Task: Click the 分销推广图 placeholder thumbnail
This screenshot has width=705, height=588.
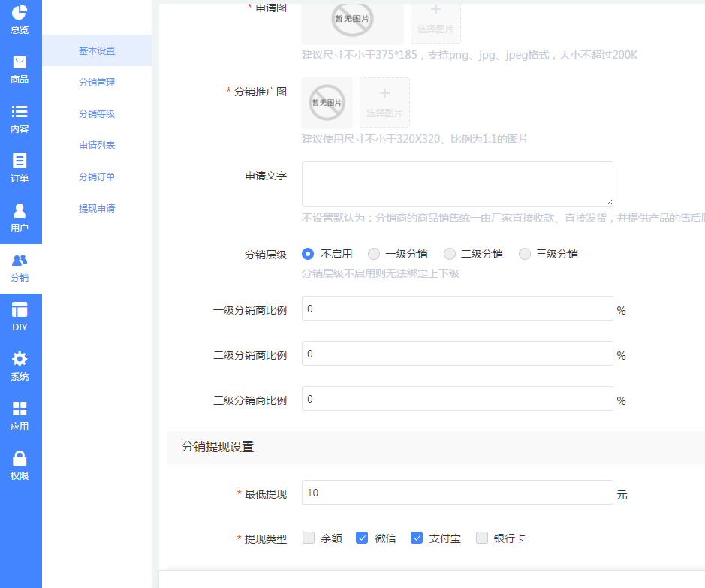Action: click(327, 102)
